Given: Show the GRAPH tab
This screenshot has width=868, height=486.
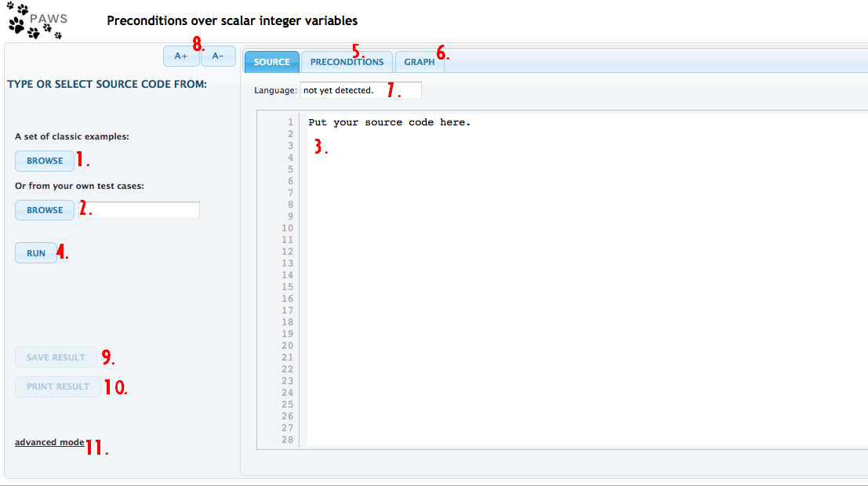Looking at the screenshot, I should click(419, 62).
